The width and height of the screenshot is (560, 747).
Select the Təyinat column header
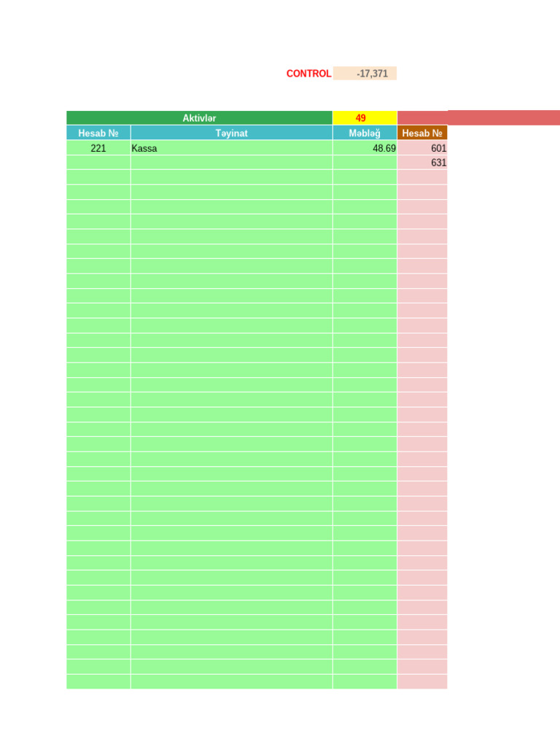[x=231, y=133]
